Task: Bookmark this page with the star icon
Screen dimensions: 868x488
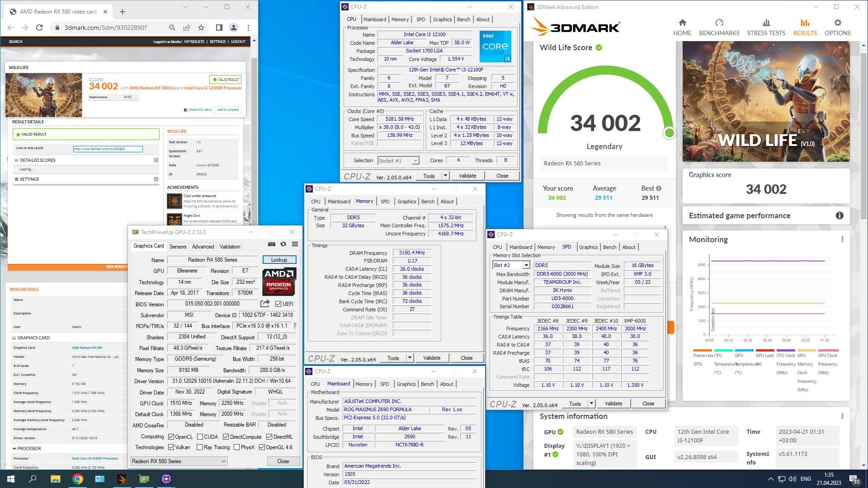Action: [201, 28]
